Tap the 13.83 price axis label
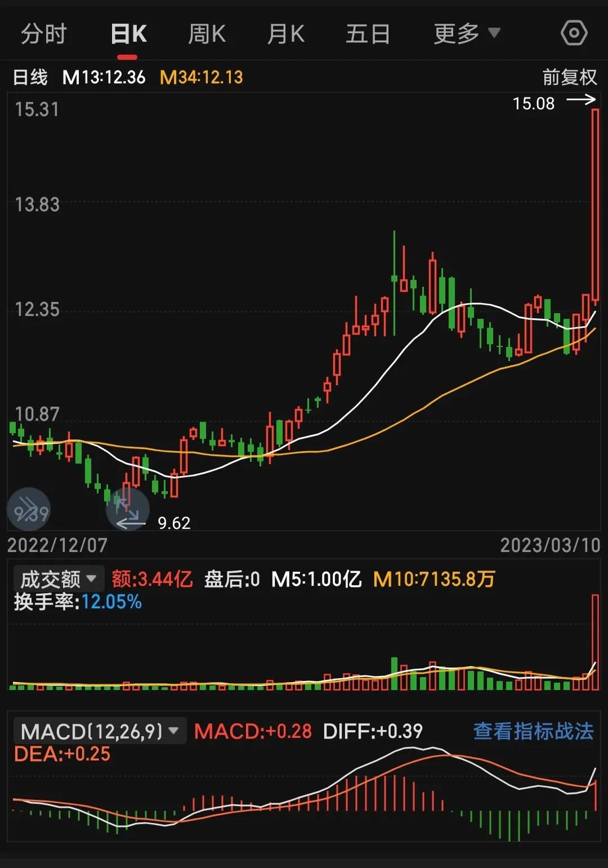This screenshot has width=608, height=868. click(x=37, y=204)
